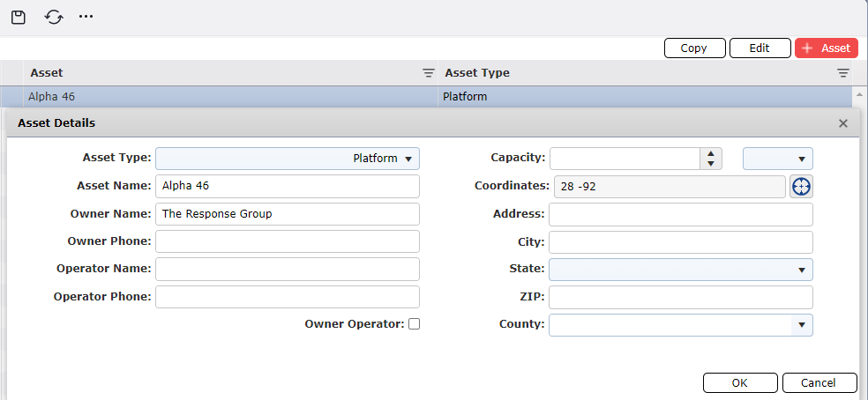Click the Copy button
This screenshot has height=400, width=868.
tap(694, 48)
